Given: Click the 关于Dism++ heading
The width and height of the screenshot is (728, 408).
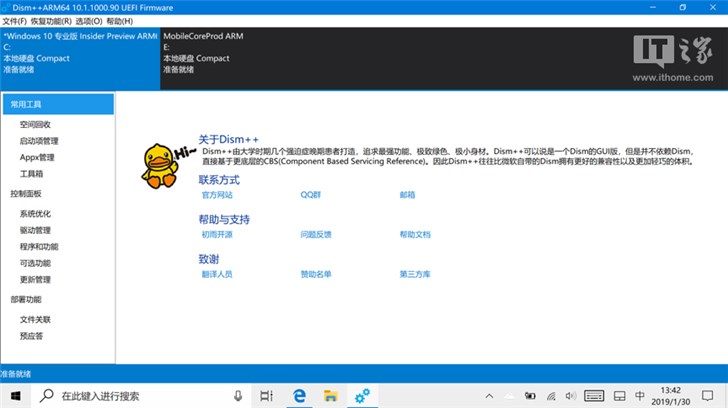Looking at the screenshot, I should point(228,139).
